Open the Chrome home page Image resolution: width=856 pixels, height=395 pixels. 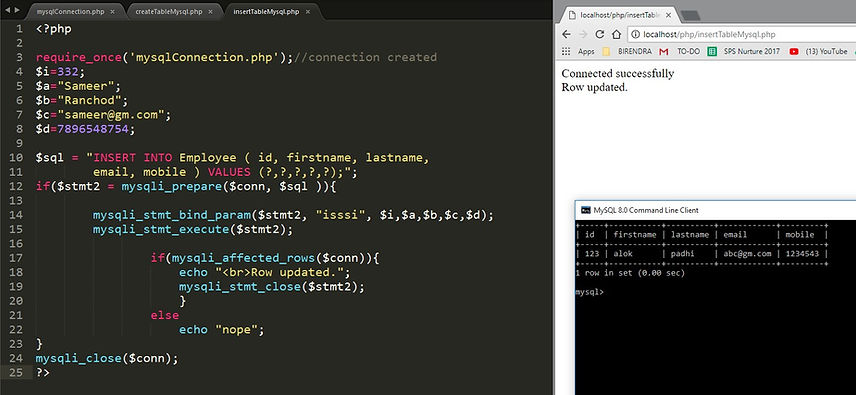616,34
